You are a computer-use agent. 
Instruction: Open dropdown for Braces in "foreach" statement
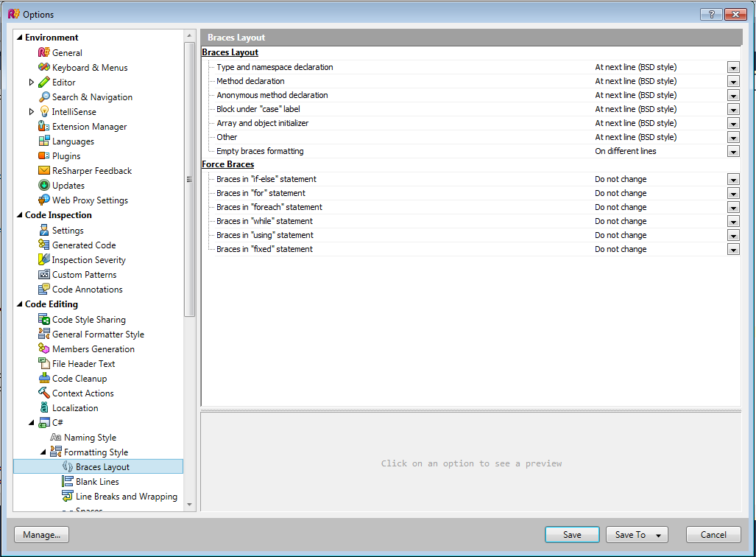pos(733,208)
